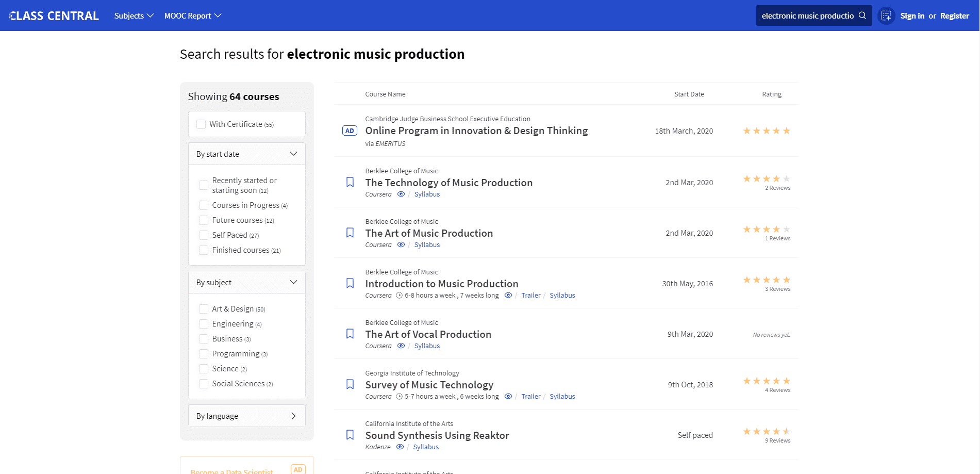Open Sound Synthesis Using Reaktor course
The height and width of the screenshot is (474, 980).
click(x=437, y=435)
